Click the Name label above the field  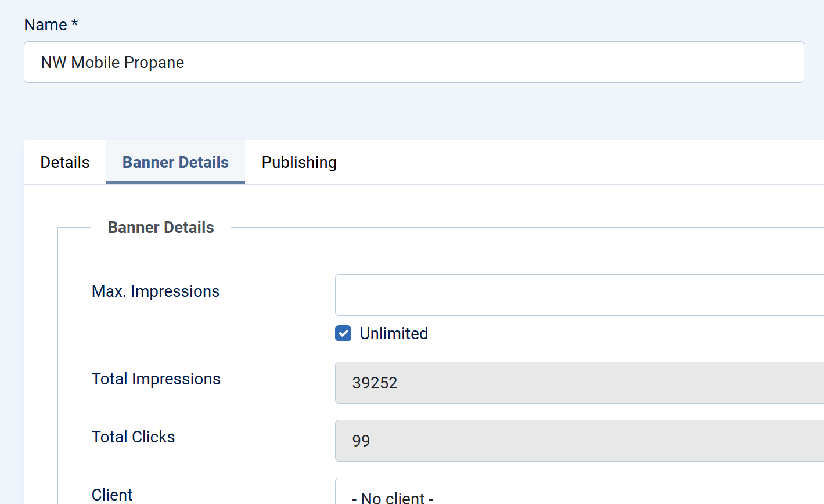51,24
